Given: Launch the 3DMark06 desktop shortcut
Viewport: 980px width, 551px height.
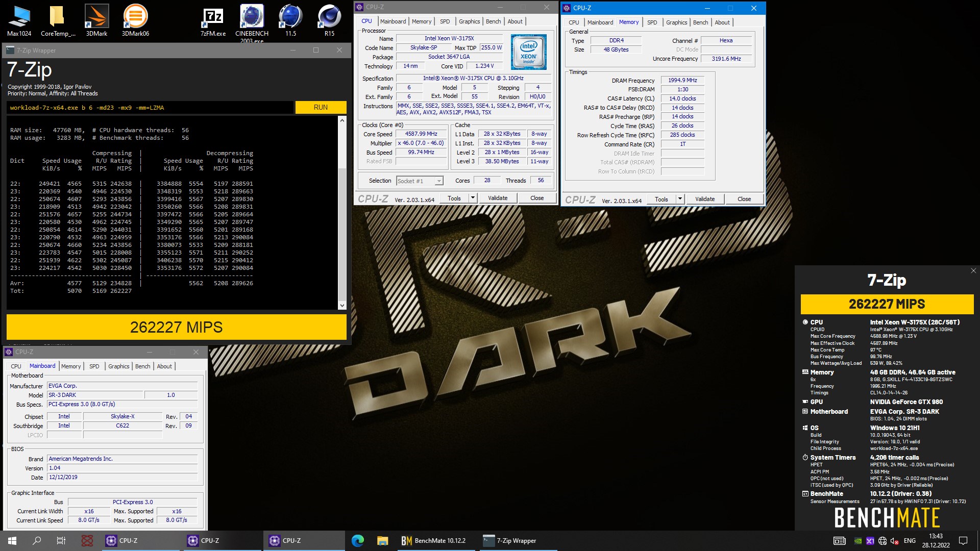Looking at the screenshot, I should point(135,20).
